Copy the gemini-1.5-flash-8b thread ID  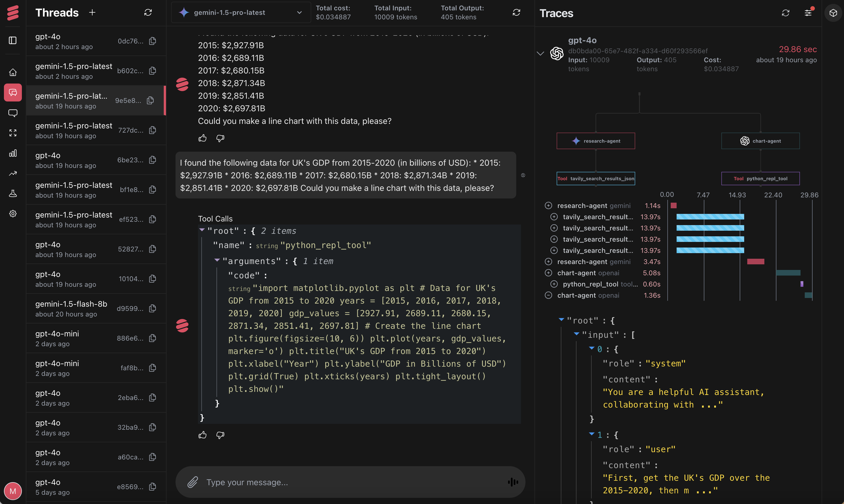pos(153,308)
